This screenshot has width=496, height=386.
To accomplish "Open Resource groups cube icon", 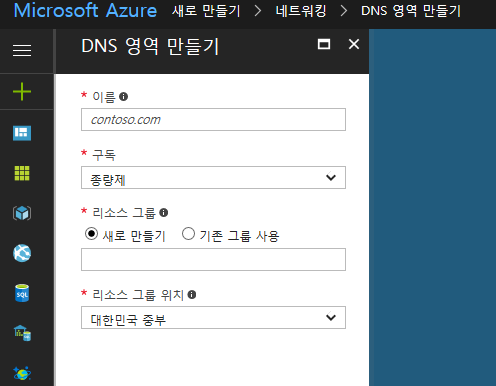I will (x=22, y=213).
